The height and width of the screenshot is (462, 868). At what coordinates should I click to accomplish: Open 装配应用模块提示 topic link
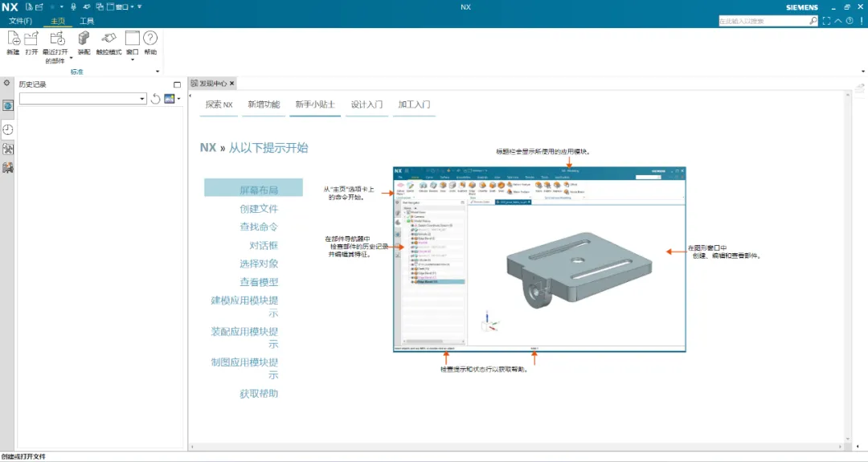244,337
